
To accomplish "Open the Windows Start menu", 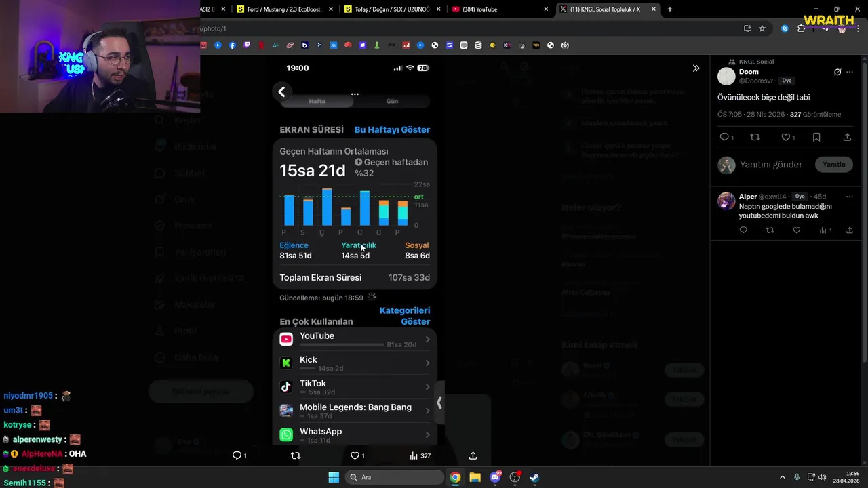I will (334, 477).
